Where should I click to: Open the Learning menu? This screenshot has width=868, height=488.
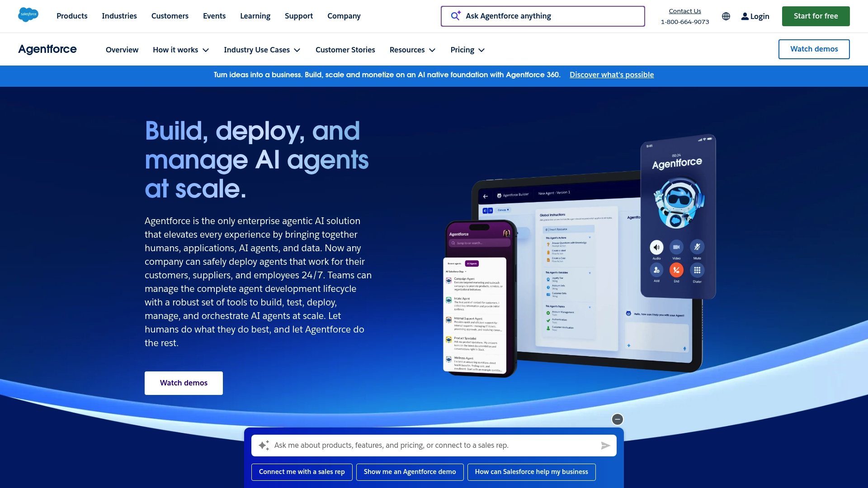click(255, 16)
